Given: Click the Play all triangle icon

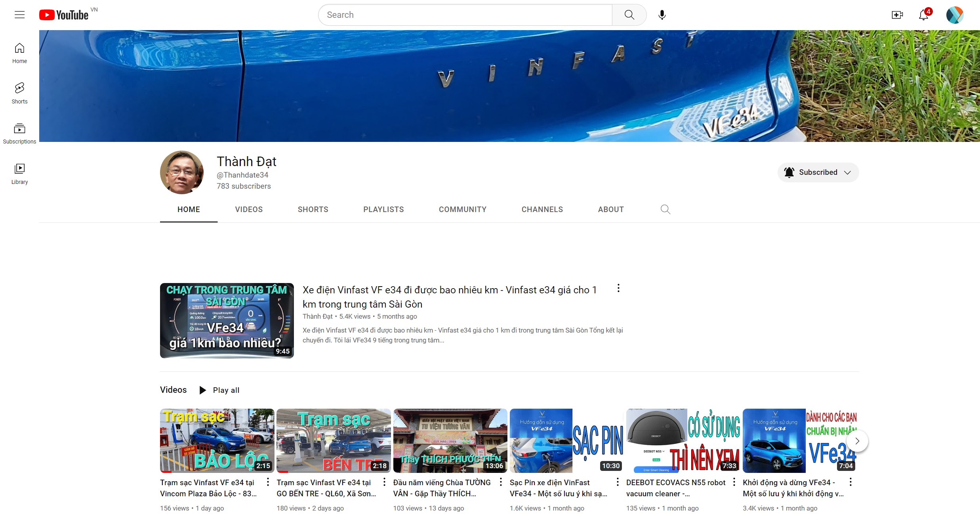Looking at the screenshot, I should pyautogui.click(x=202, y=390).
